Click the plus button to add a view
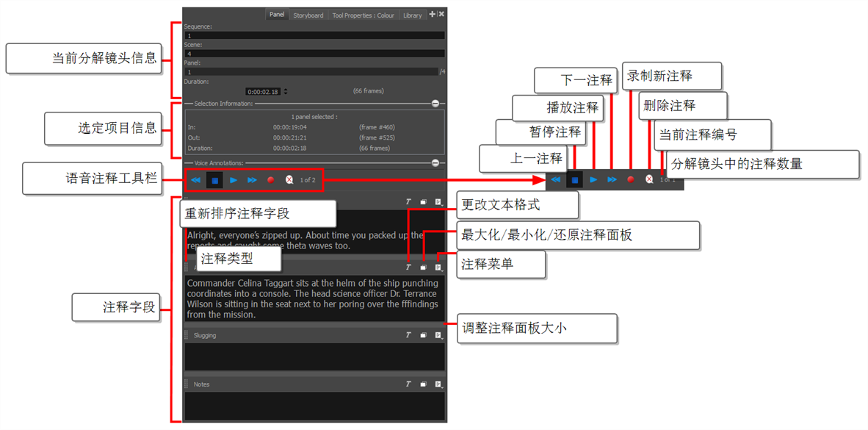The height and width of the screenshot is (430, 868). 432,15
